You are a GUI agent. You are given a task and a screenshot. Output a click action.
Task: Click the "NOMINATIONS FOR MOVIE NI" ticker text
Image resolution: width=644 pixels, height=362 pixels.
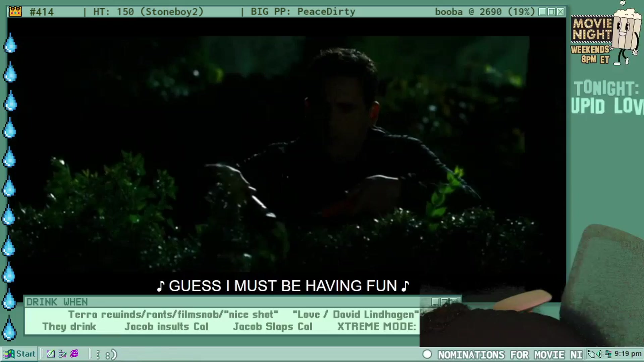point(510,355)
